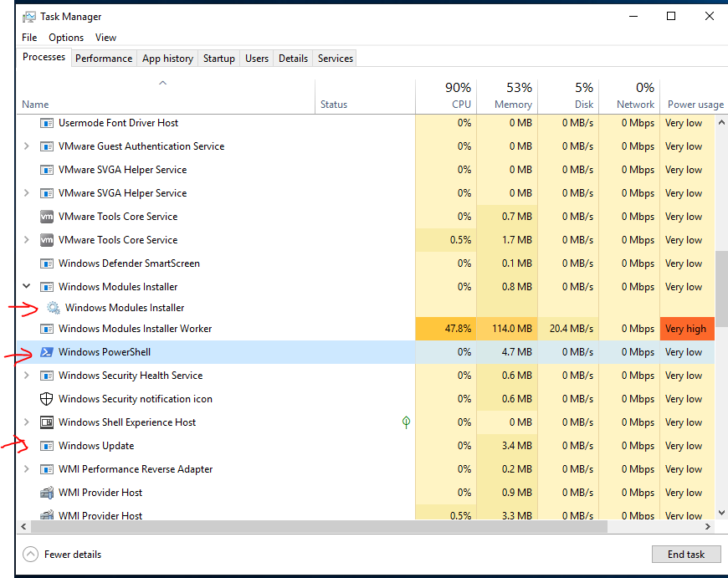The image size is (728, 578).
Task: Click the Task Manager title bar icon
Action: click(x=28, y=17)
